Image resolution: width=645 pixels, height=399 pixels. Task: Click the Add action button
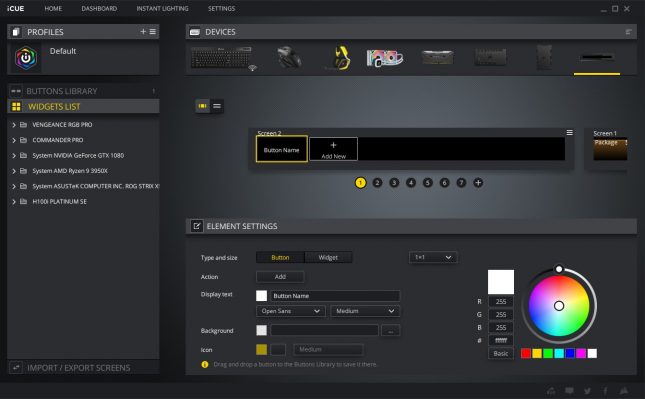[x=280, y=277]
